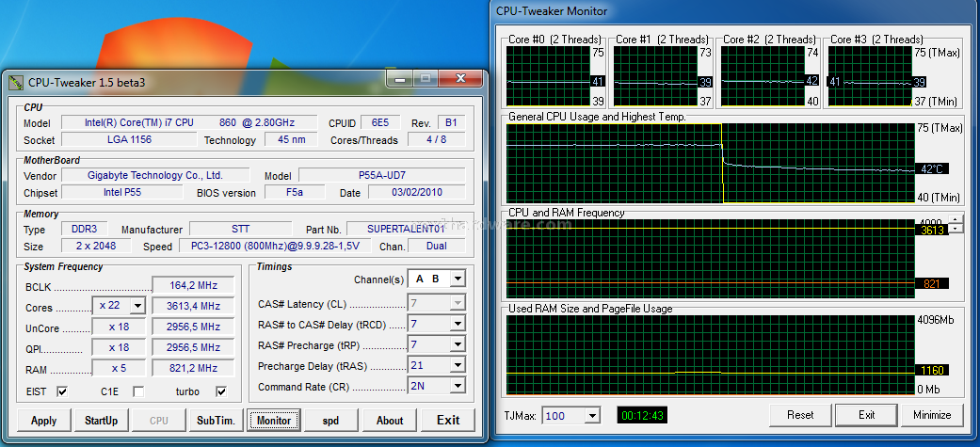Click the BCLK 164,2 MHz field
980x447 pixels.
[193, 285]
